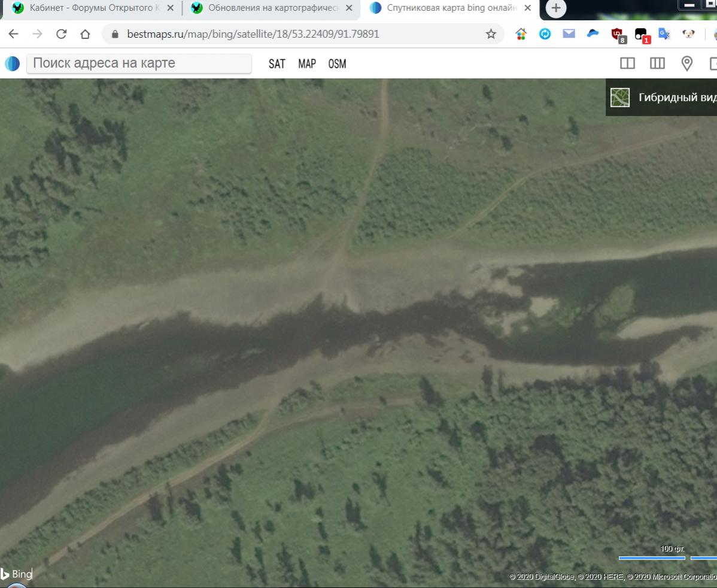The height and width of the screenshot is (588, 717).
Task: Bookmark this page with the star icon
Action: (491, 34)
